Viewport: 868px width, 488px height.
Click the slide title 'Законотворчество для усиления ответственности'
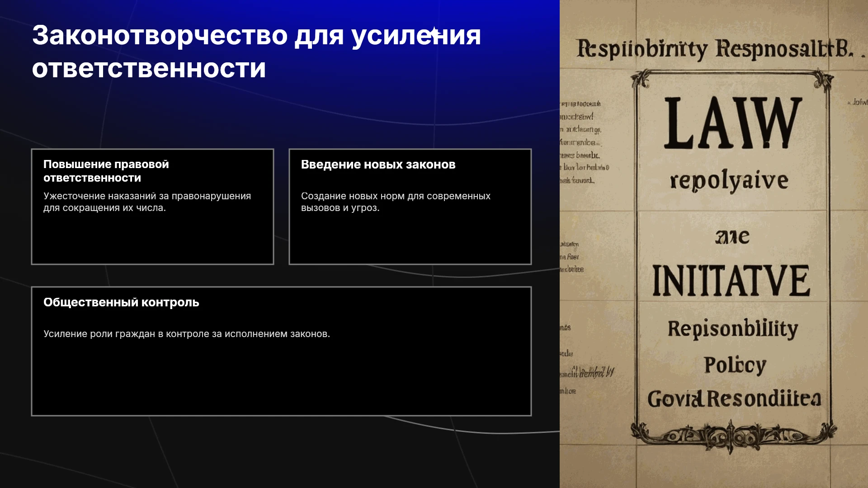256,52
